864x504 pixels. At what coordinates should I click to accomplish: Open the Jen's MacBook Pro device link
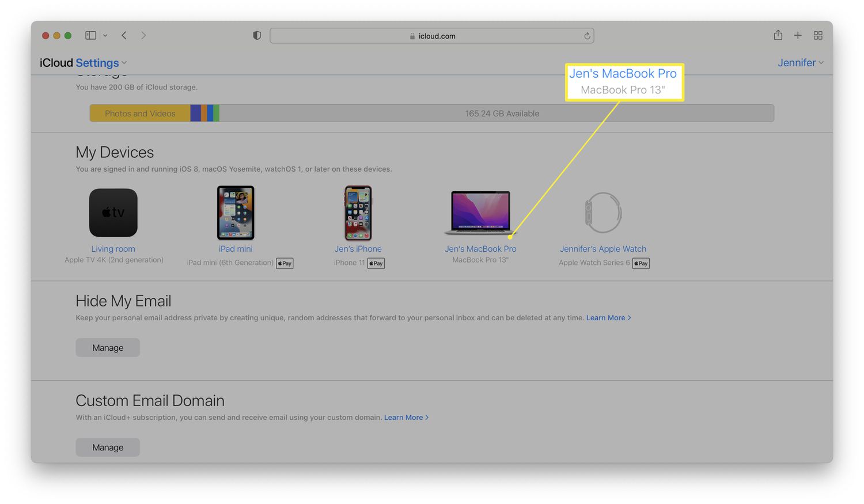[x=480, y=249]
